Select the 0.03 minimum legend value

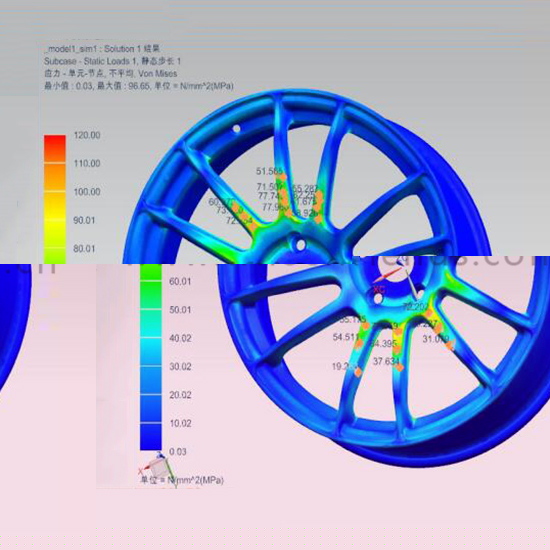(x=178, y=451)
